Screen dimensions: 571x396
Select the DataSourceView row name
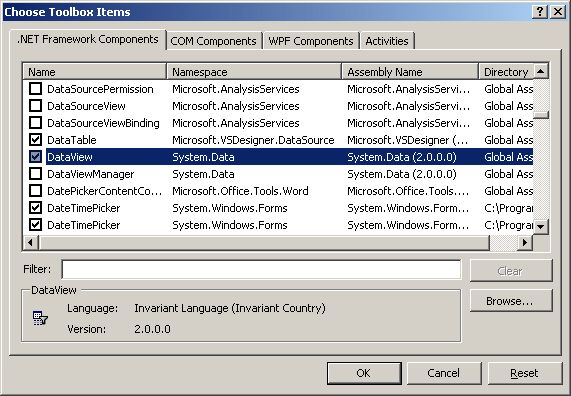(86, 106)
